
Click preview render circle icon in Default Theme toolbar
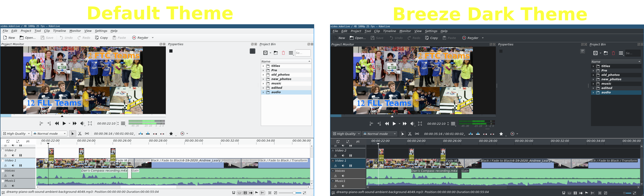182,134
